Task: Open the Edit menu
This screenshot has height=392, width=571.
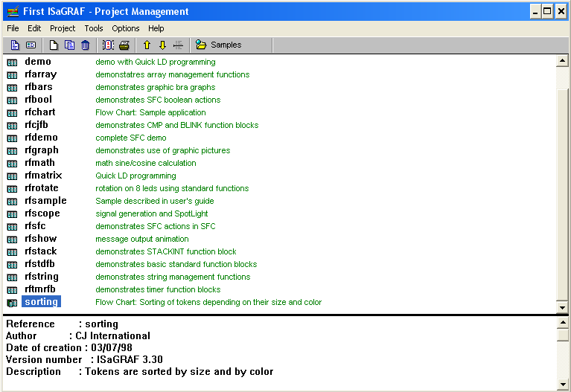Action: click(34, 28)
